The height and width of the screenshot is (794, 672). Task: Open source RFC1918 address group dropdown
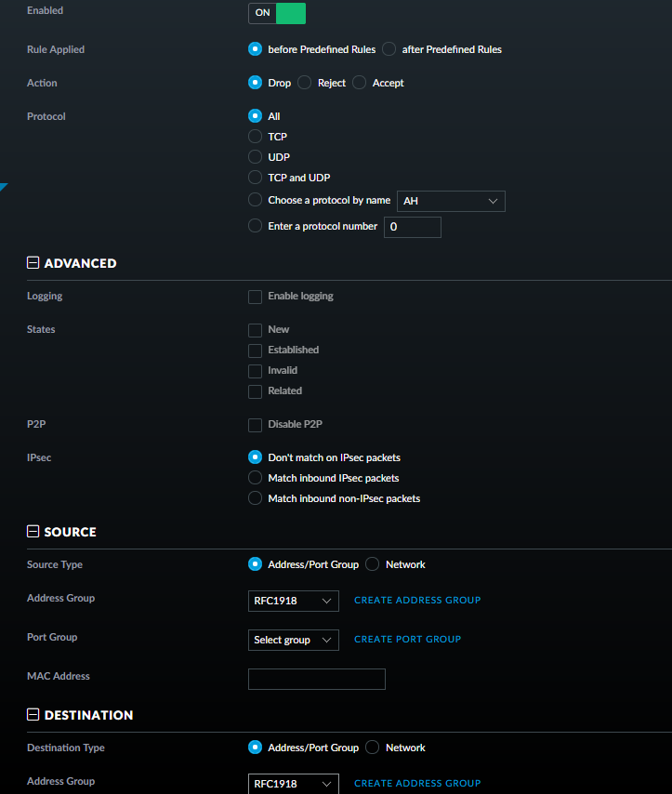coord(293,601)
